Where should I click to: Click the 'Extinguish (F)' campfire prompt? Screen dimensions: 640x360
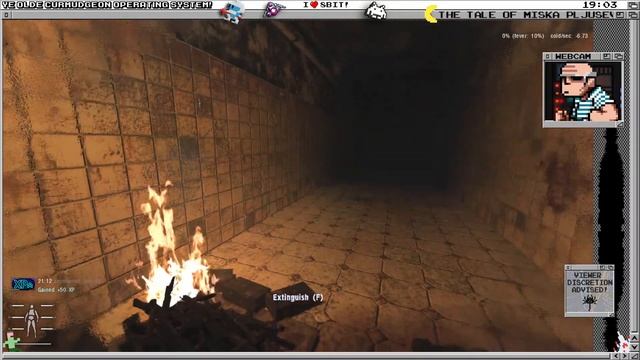298,297
